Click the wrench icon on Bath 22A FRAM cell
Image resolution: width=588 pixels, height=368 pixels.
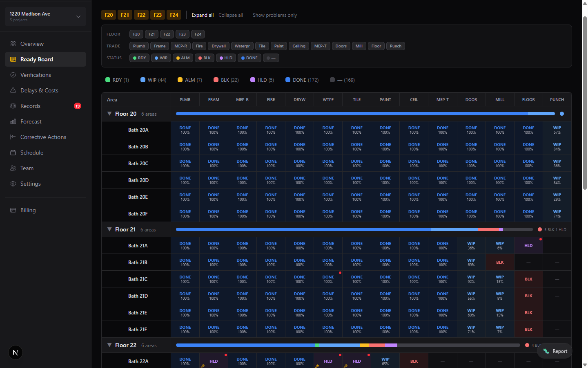tap(203, 366)
